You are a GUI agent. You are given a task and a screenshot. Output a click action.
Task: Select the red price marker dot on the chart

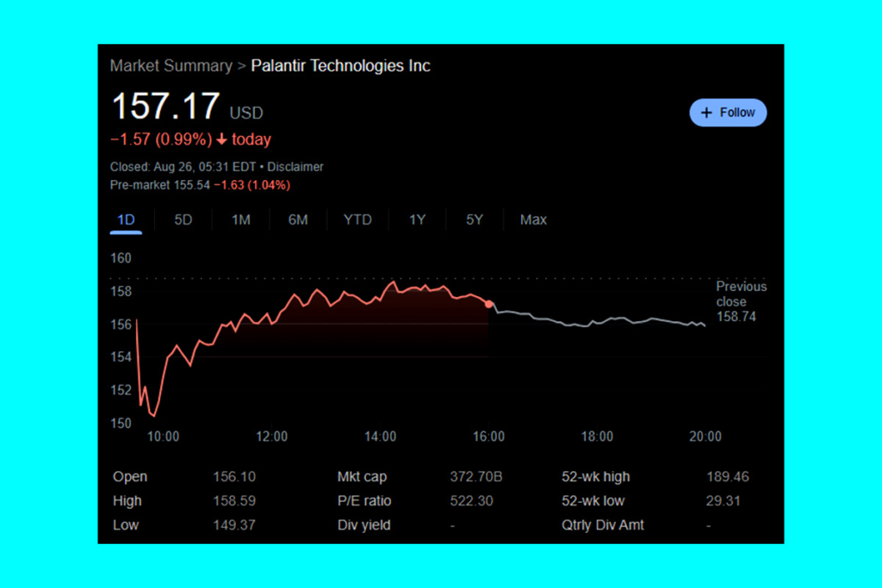point(489,303)
